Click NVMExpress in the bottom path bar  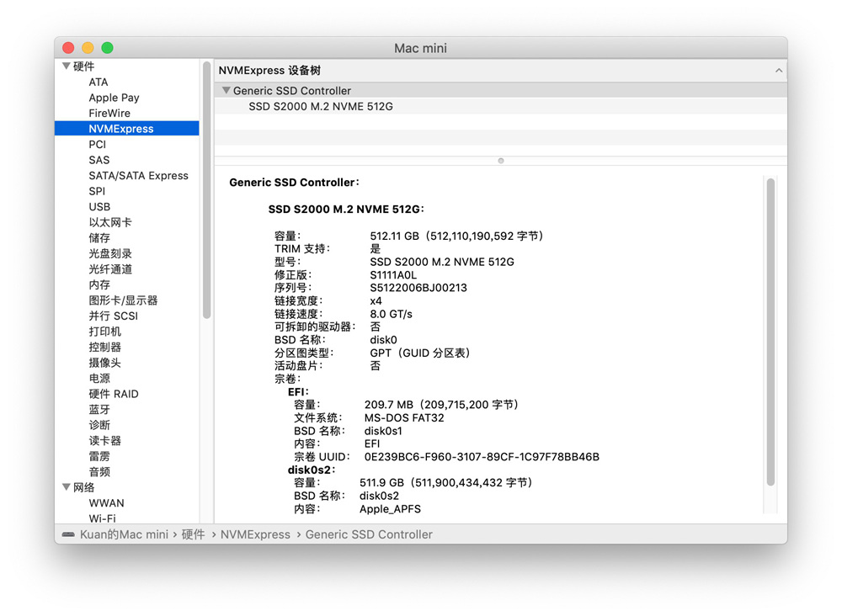255,534
